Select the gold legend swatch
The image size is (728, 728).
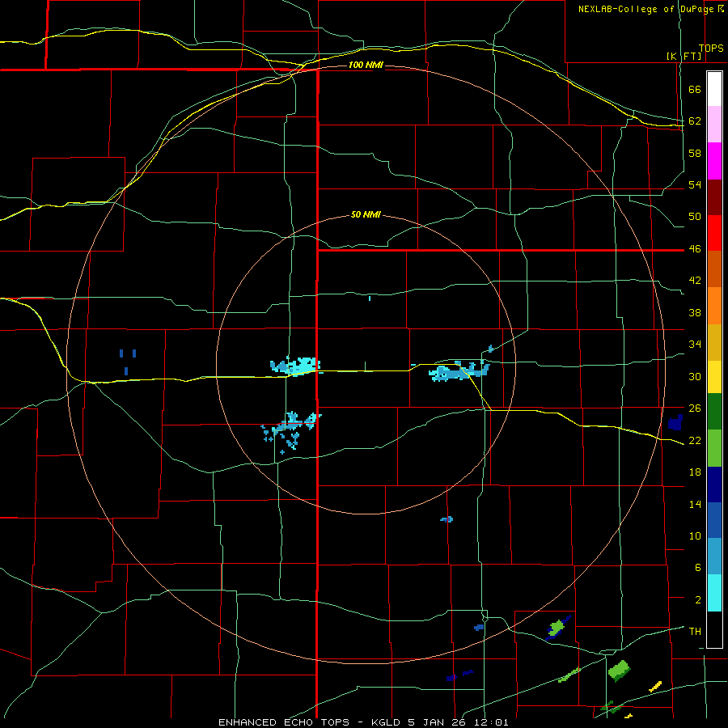(x=714, y=342)
